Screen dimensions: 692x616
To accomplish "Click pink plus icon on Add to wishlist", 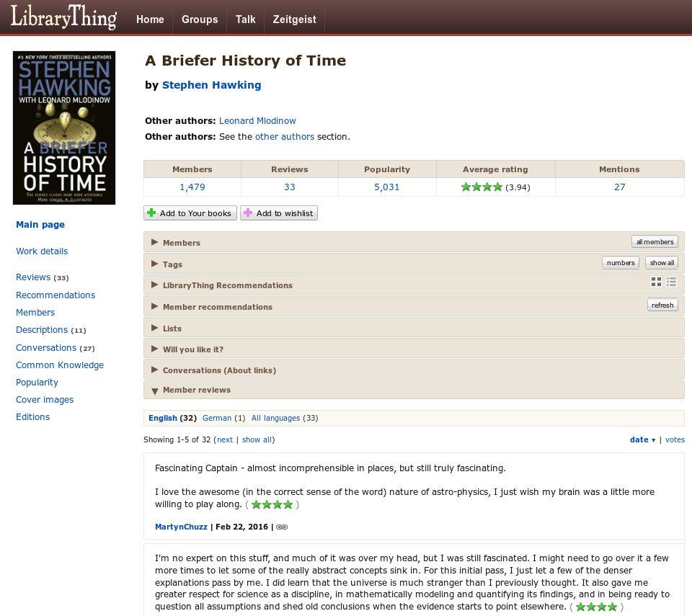I will tap(248, 213).
